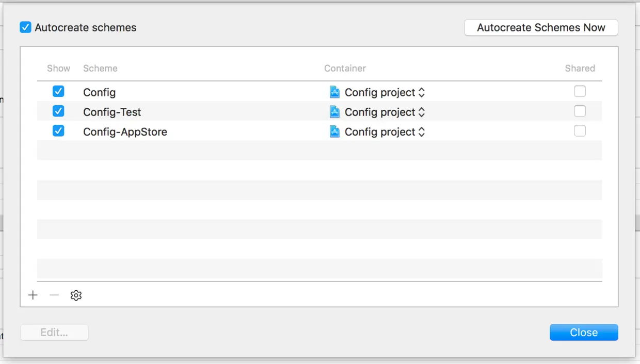640x364 pixels.
Task: Click the plus icon to add scheme
Action: 33,295
